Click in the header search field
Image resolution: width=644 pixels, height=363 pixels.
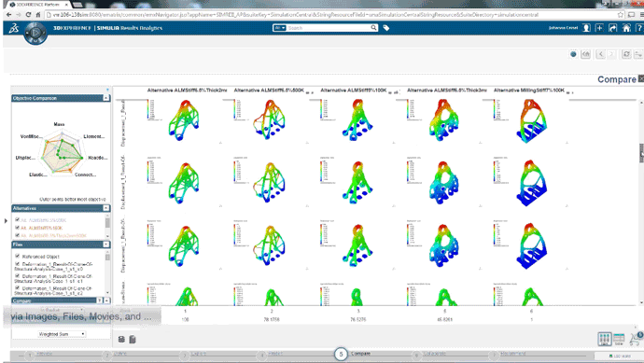[328, 27]
